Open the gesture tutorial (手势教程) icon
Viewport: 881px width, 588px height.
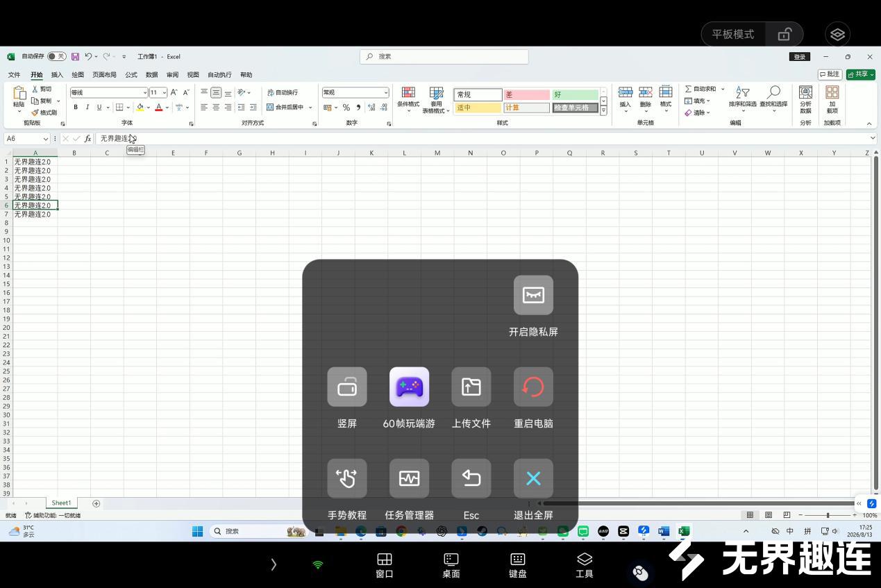(x=347, y=478)
